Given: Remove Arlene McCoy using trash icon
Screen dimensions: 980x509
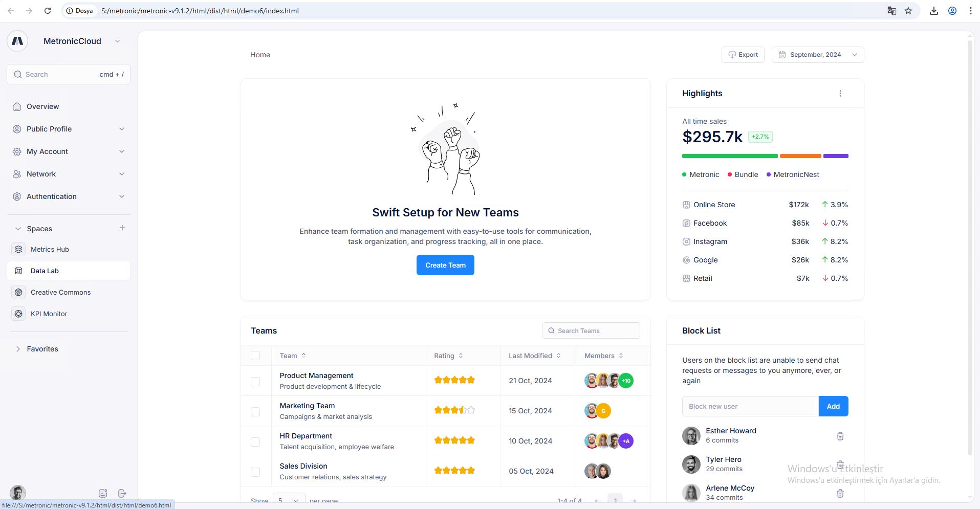Looking at the screenshot, I should [x=840, y=494].
